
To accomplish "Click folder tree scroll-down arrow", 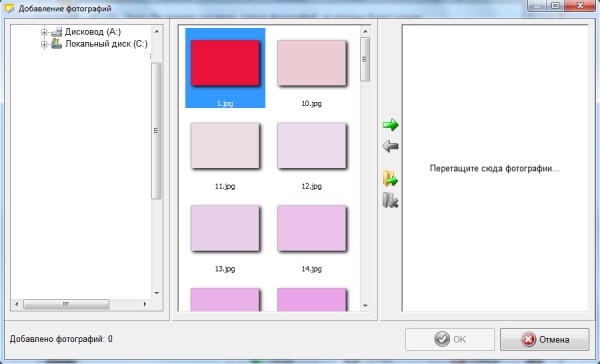I will (x=157, y=293).
